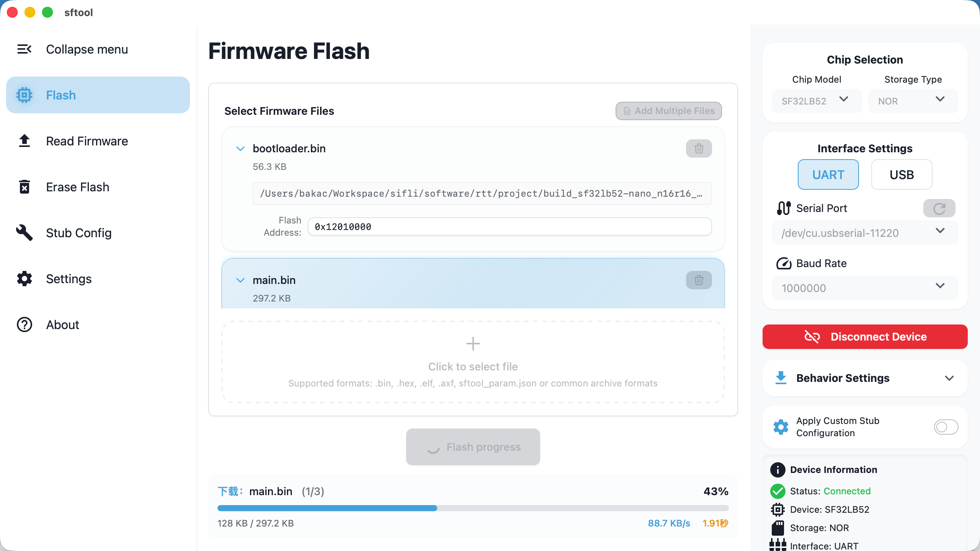Open the Baud Rate dropdown
Screen dimensions: 980x551
click(865, 288)
